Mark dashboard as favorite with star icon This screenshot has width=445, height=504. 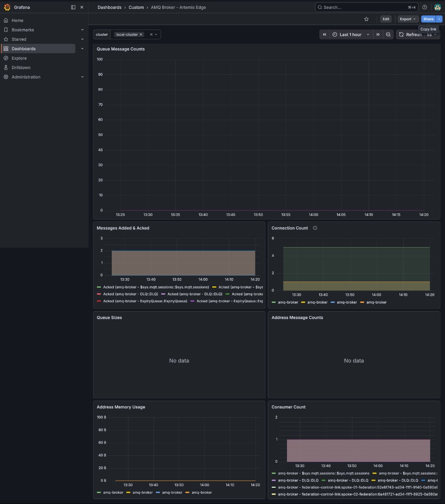pyautogui.click(x=366, y=19)
